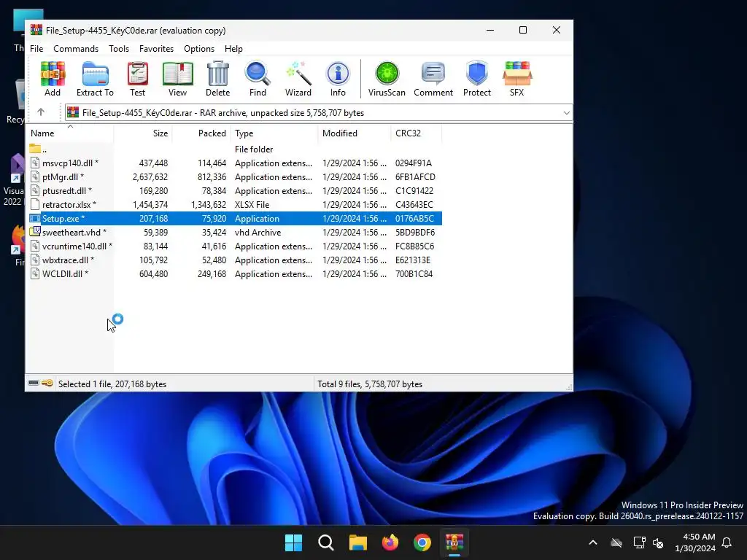
Task: Click 'Total 9 files' status text
Action: (x=370, y=384)
